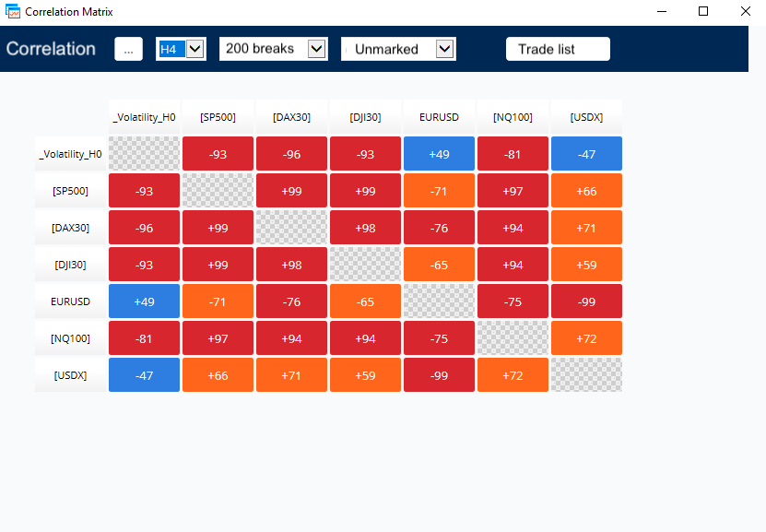Click USDX row vs NQ100 +72 cell
The width and height of the screenshot is (766, 532).
pyautogui.click(x=513, y=375)
